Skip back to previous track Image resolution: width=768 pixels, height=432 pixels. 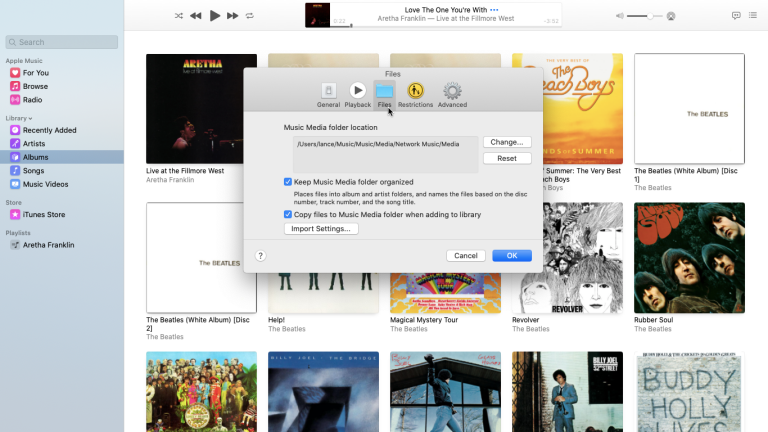(195, 16)
